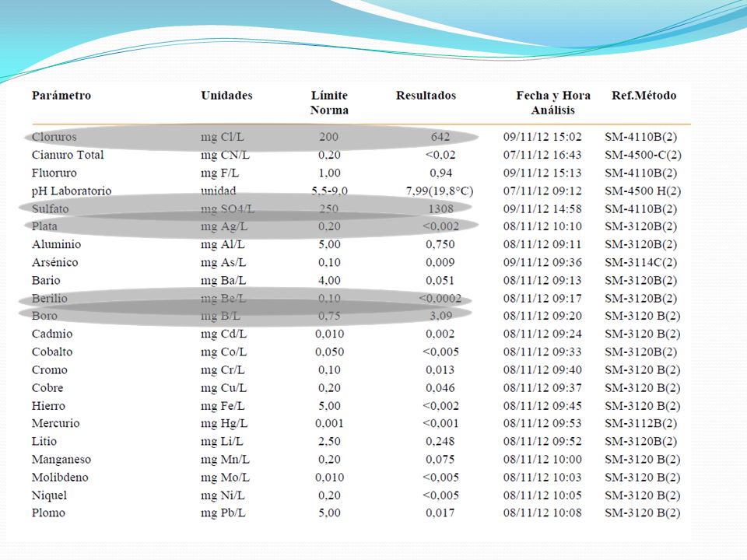Select 'Hierro' parameter text
The width and height of the screenshot is (747, 560).
point(48,406)
